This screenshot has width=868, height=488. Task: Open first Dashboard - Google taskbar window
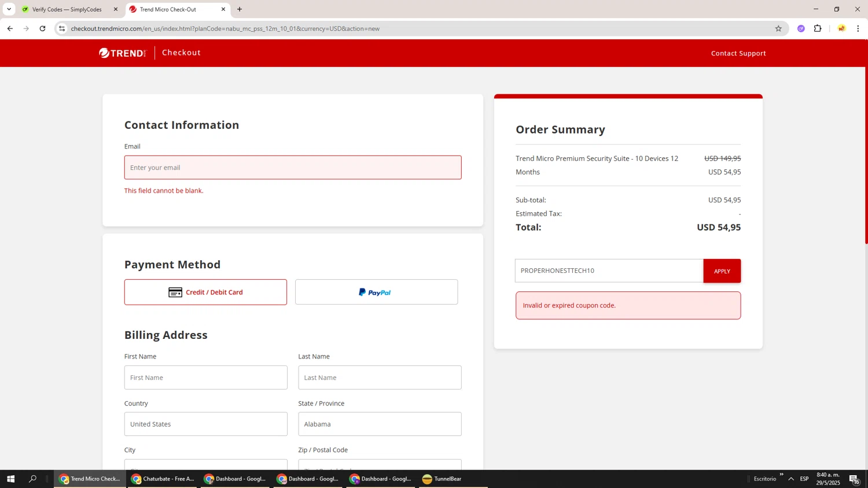pyautogui.click(x=236, y=479)
